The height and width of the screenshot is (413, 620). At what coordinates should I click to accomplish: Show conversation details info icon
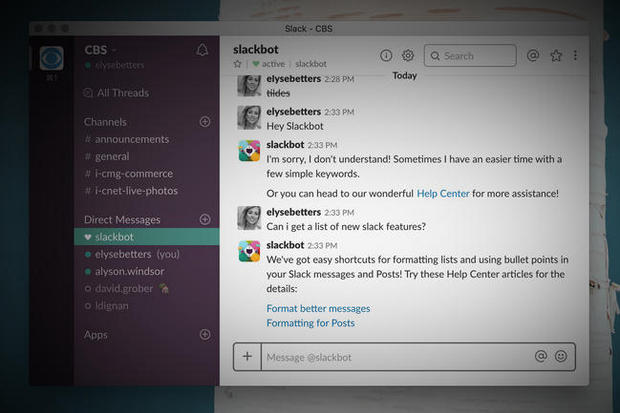(x=386, y=55)
